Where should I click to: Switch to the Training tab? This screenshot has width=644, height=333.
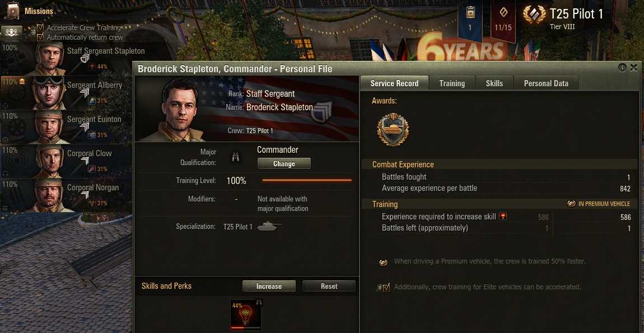click(x=452, y=83)
